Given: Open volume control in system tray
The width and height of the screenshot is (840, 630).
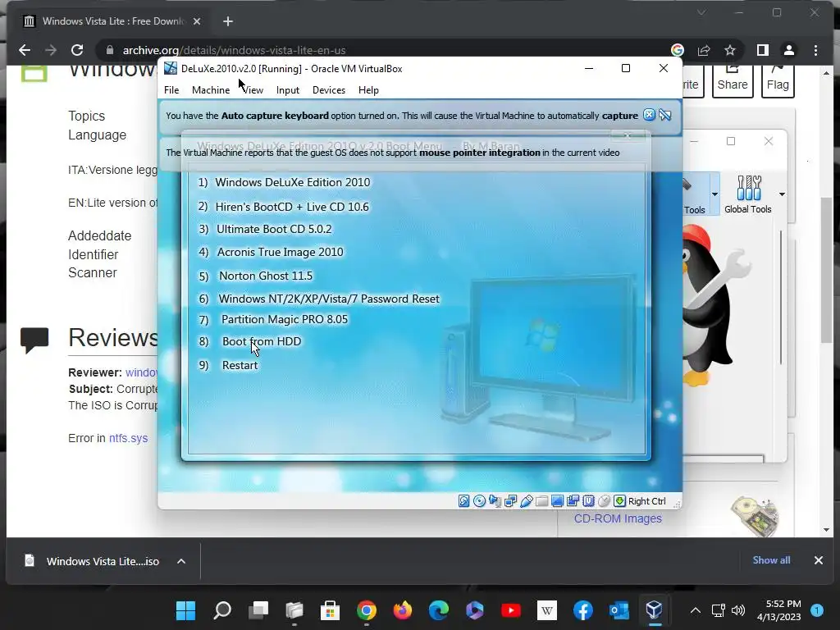Looking at the screenshot, I should (x=738, y=610).
